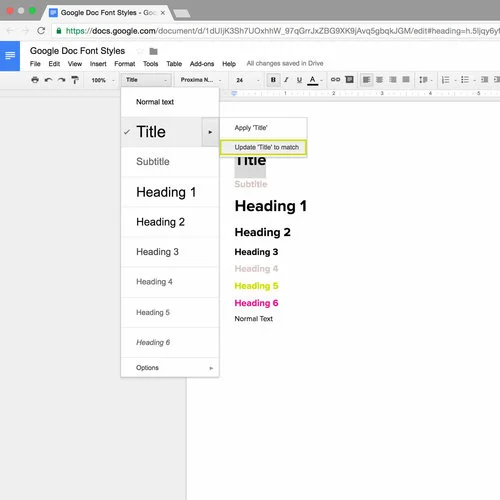The width and height of the screenshot is (500, 500).
Task: Go forward in browser
Action: [x=25, y=31]
